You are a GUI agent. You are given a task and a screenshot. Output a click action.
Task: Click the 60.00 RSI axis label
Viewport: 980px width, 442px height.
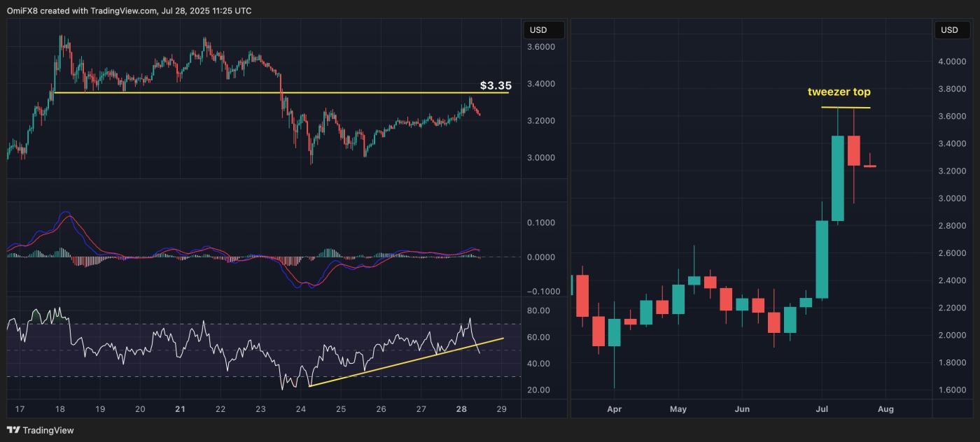coord(538,337)
